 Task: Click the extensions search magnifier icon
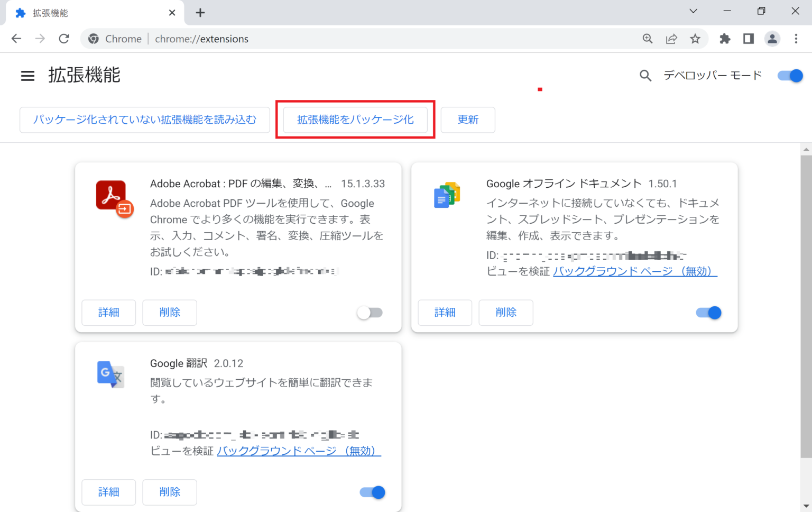(x=645, y=76)
